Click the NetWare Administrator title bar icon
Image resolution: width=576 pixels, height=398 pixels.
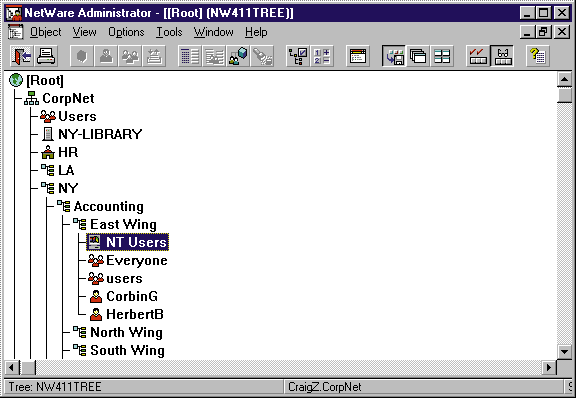pos(14,13)
